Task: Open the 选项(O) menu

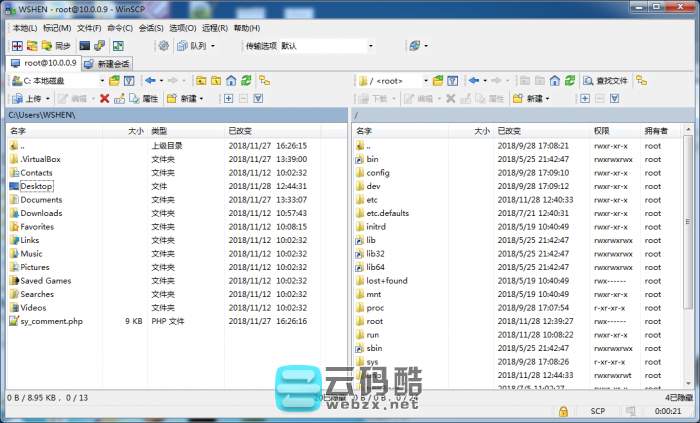Action: [x=183, y=28]
